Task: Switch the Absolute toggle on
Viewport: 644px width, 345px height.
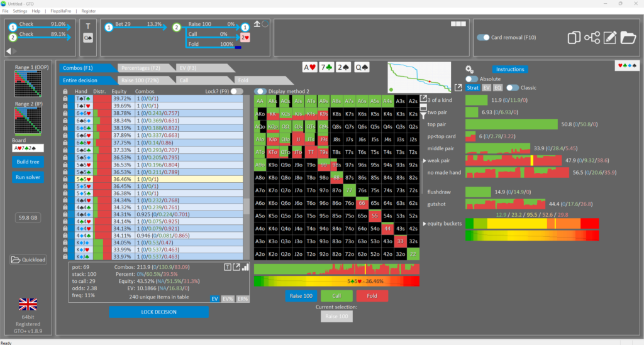Action: [x=472, y=79]
